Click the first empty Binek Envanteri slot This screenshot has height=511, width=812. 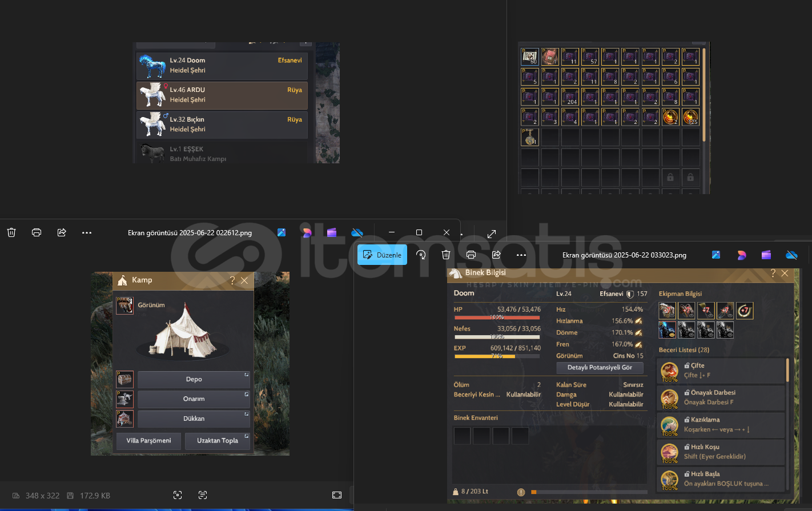point(462,436)
